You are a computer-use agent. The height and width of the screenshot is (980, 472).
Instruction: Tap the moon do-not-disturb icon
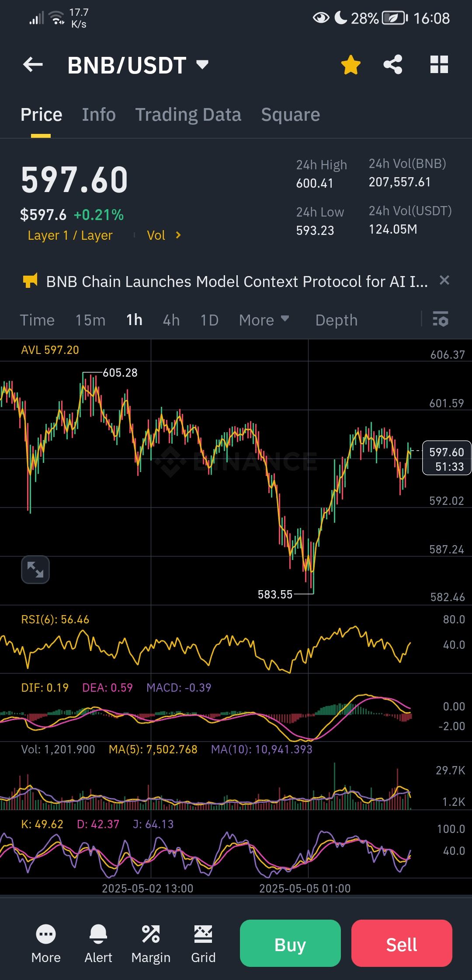[x=341, y=17]
